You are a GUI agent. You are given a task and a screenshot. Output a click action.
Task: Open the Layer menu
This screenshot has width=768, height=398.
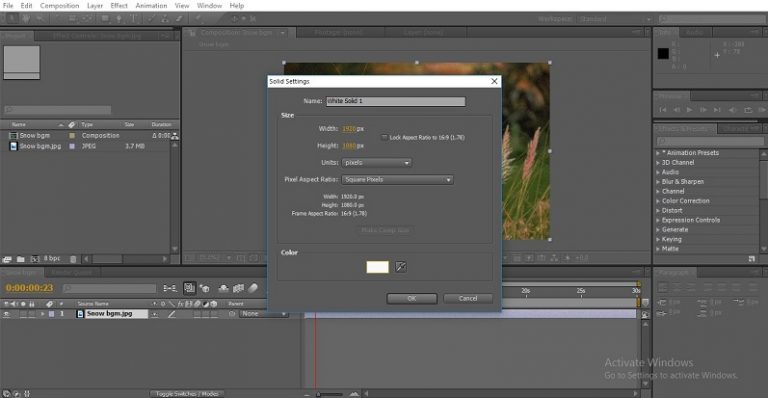tap(95, 6)
